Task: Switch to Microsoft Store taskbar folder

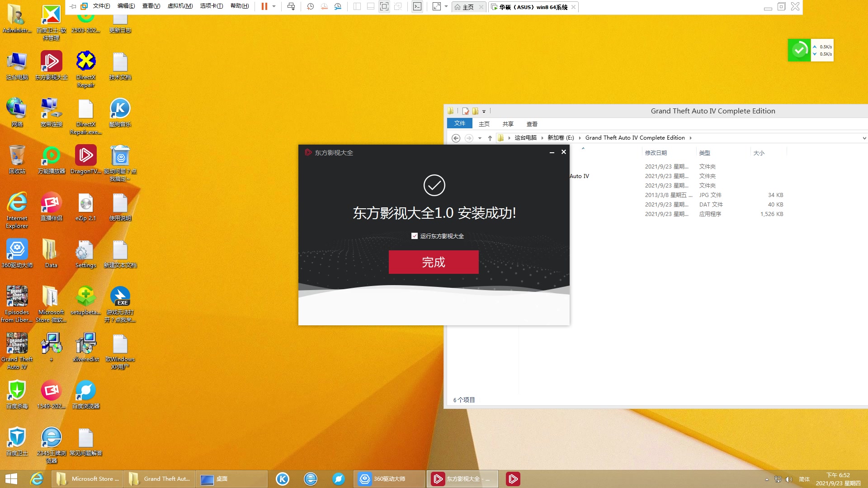Action: pyautogui.click(x=86, y=479)
